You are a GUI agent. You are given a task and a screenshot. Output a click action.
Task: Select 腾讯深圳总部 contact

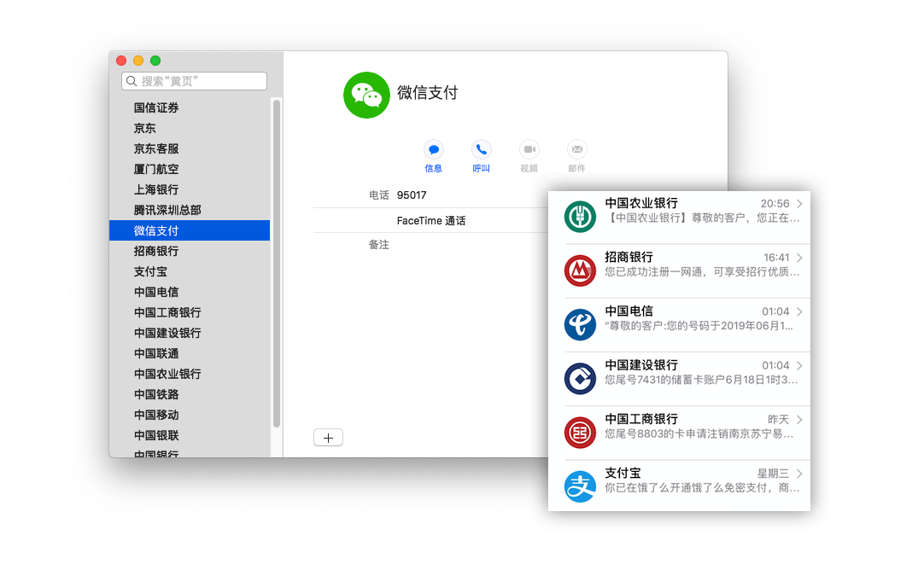tap(167, 210)
